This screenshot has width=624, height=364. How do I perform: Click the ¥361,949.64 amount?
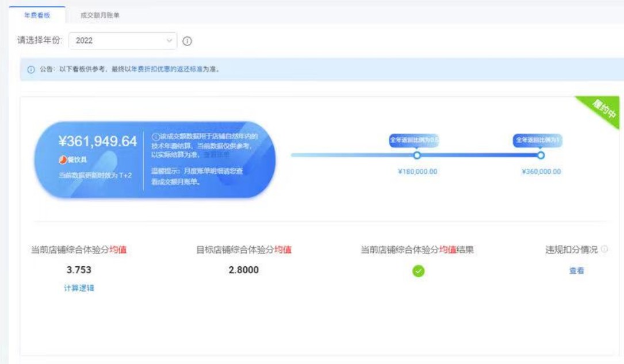98,141
